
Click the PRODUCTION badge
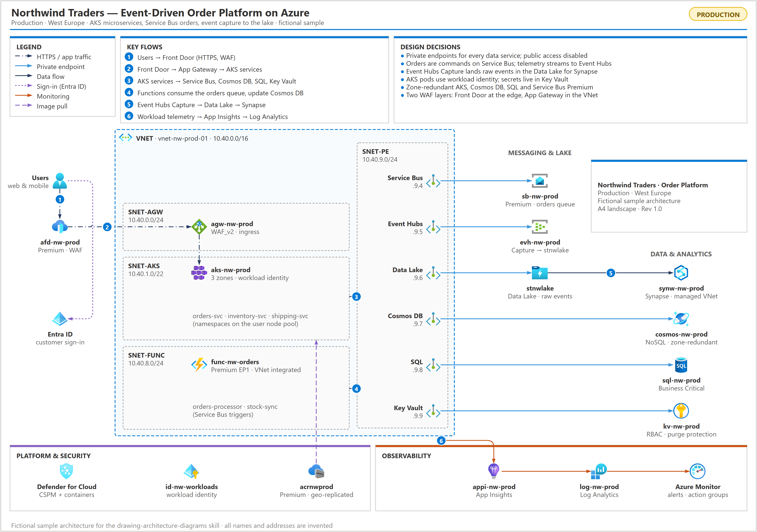[718, 14]
